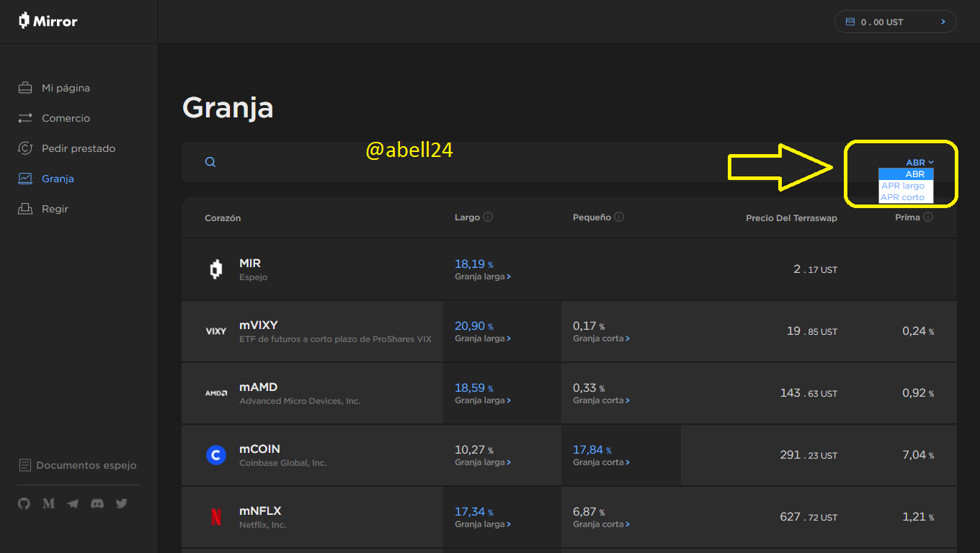
Task: Open the ABR sort dropdown
Action: click(x=919, y=163)
